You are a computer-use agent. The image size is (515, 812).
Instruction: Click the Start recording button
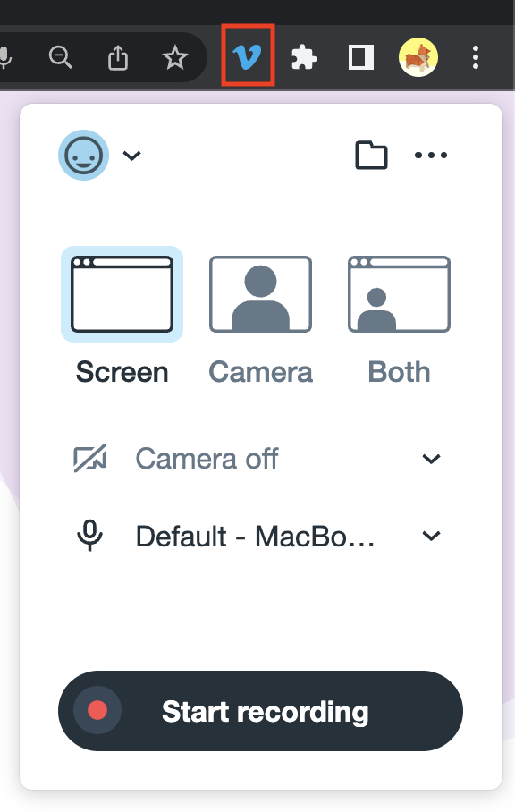(260, 711)
